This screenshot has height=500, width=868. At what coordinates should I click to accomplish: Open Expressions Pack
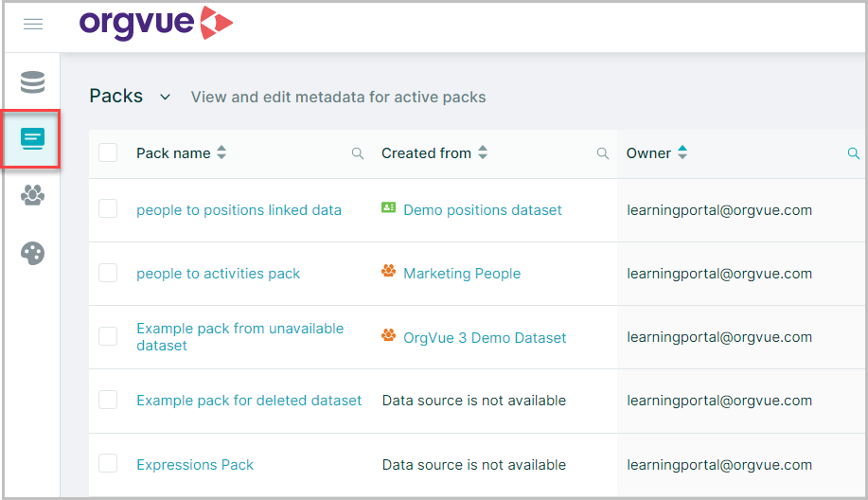click(x=195, y=465)
